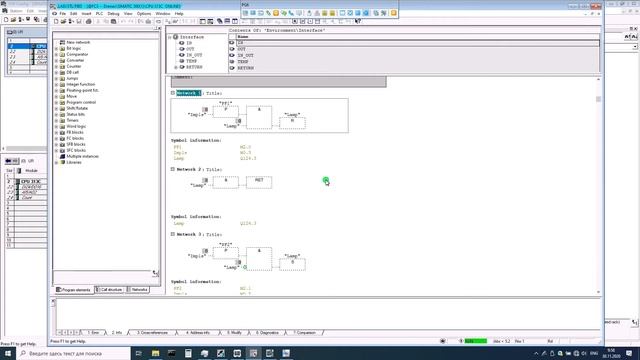Select IN under Interface tree

click(x=189, y=43)
